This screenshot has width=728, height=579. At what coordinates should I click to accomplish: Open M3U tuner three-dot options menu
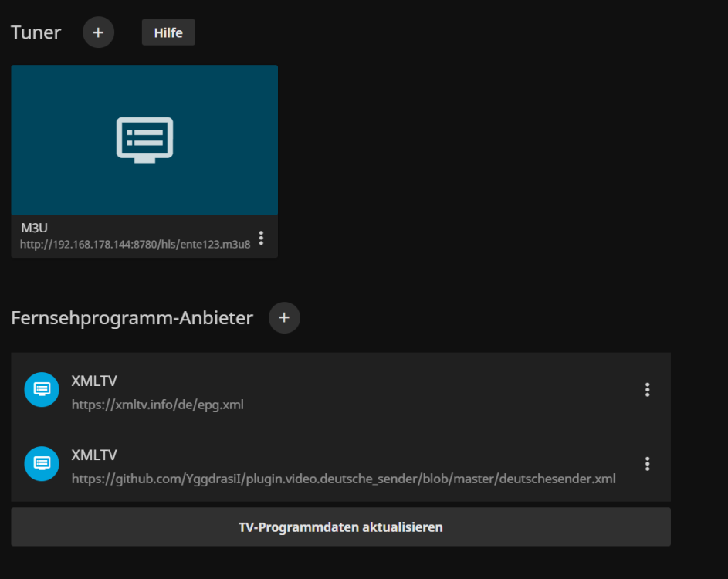tap(262, 238)
